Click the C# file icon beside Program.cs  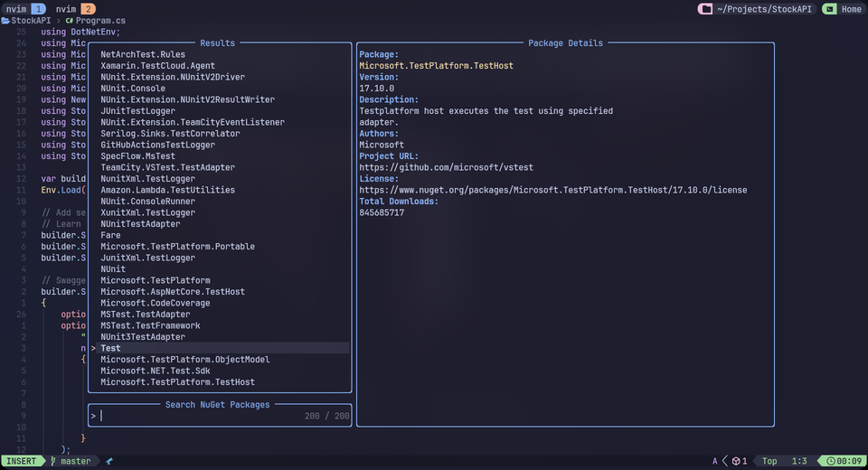pyautogui.click(x=70, y=21)
